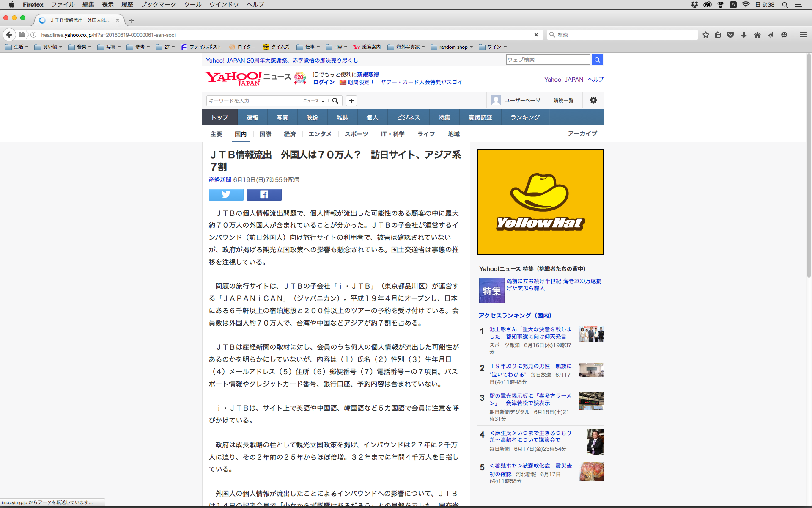The width and height of the screenshot is (812, 508).
Task: Click Firefox bookmark star icon
Action: (705, 35)
